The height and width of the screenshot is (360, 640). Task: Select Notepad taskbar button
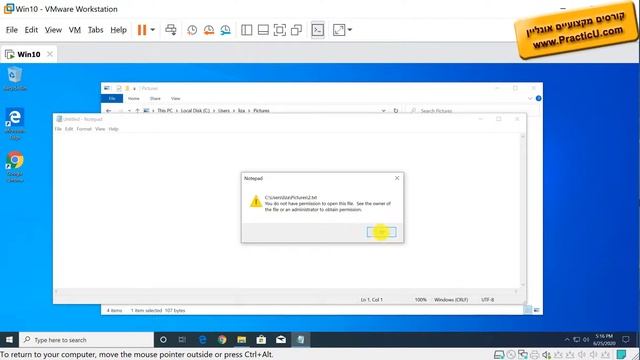[x=300, y=340]
